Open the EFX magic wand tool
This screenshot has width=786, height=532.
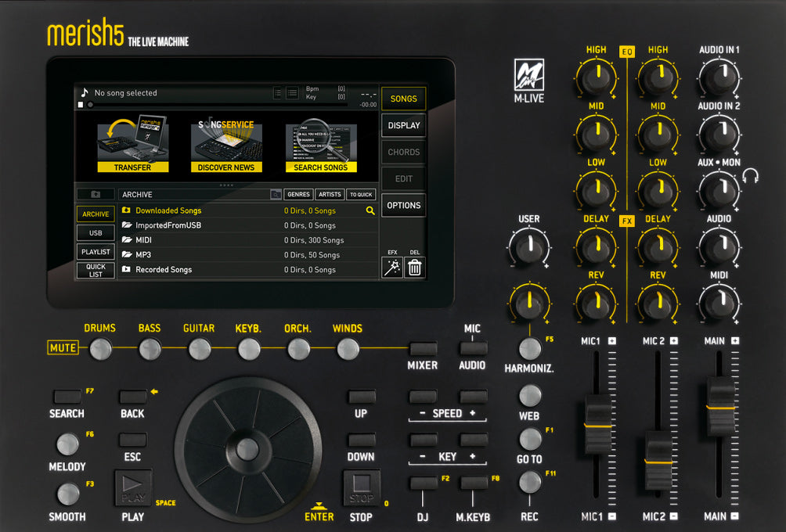tap(391, 268)
